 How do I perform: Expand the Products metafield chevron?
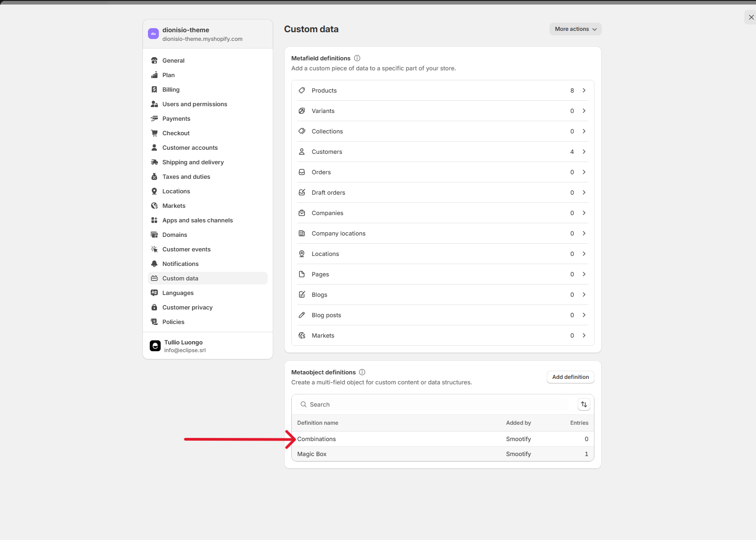point(584,90)
